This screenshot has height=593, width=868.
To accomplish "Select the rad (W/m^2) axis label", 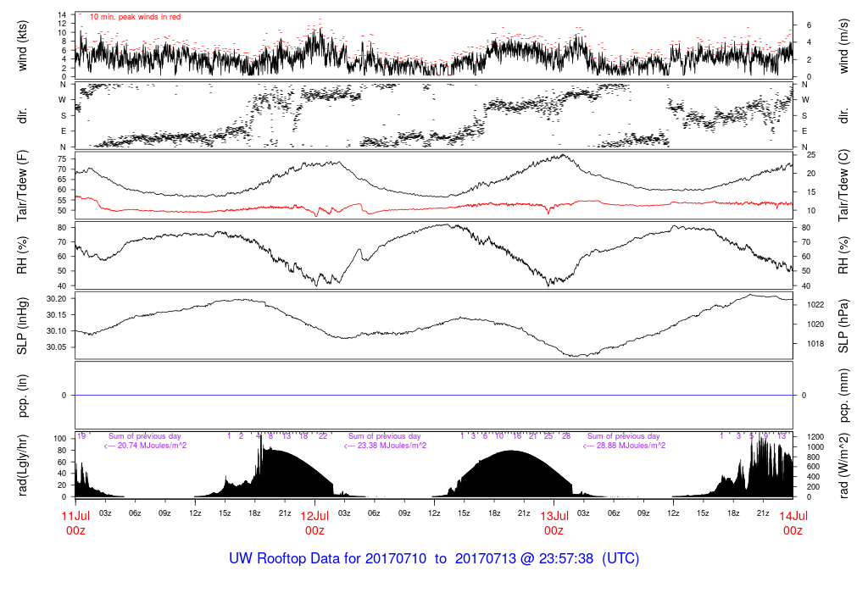I will [x=843, y=464].
